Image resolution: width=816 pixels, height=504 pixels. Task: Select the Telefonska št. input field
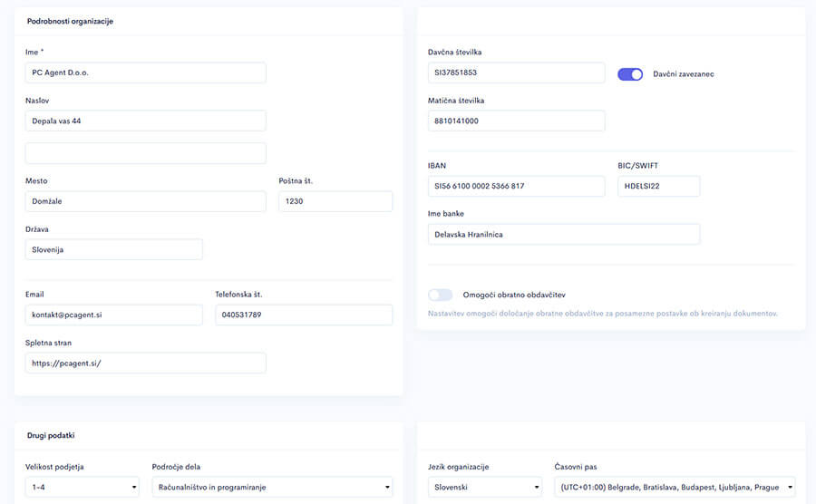pos(303,315)
